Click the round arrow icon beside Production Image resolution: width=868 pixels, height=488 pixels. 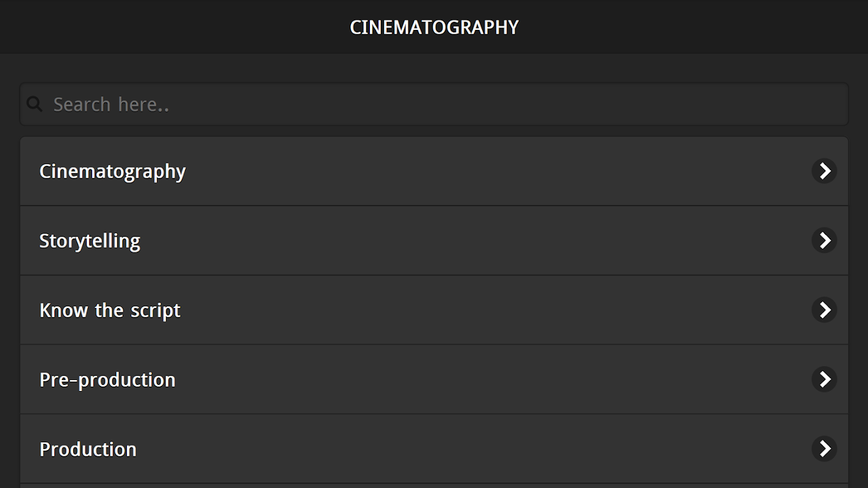[824, 449]
